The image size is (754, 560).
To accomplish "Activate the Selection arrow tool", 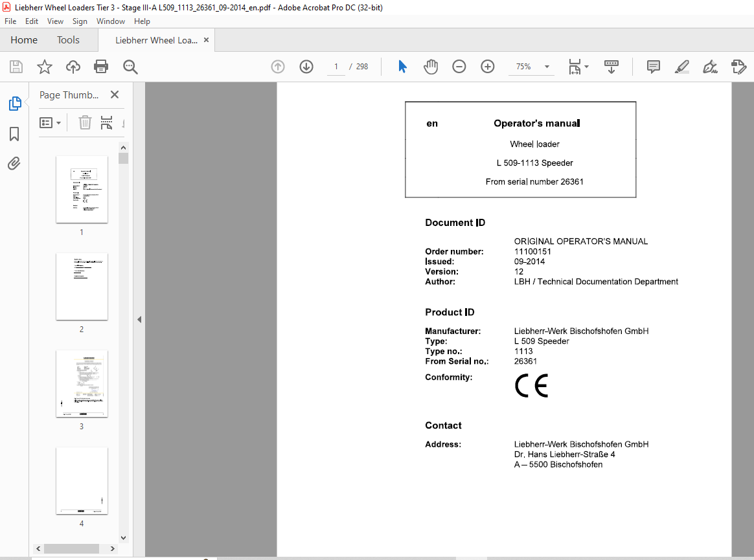I will [x=402, y=66].
